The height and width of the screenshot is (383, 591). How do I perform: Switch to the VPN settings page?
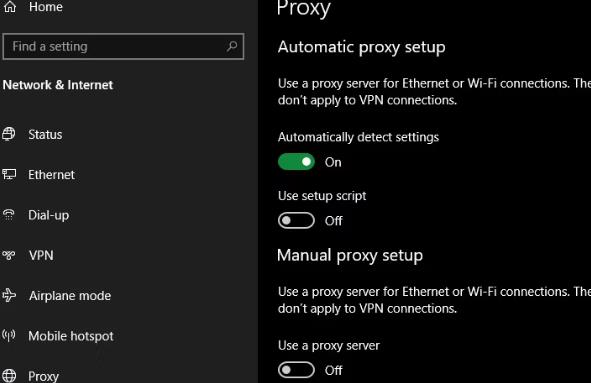click(x=41, y=256)
